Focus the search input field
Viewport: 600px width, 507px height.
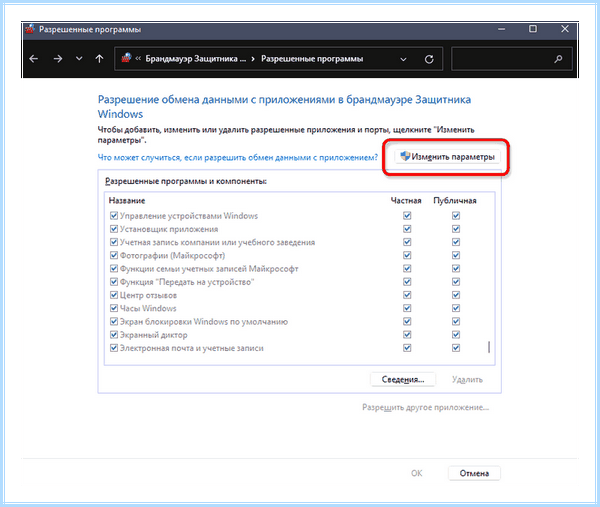pos(512,59)
